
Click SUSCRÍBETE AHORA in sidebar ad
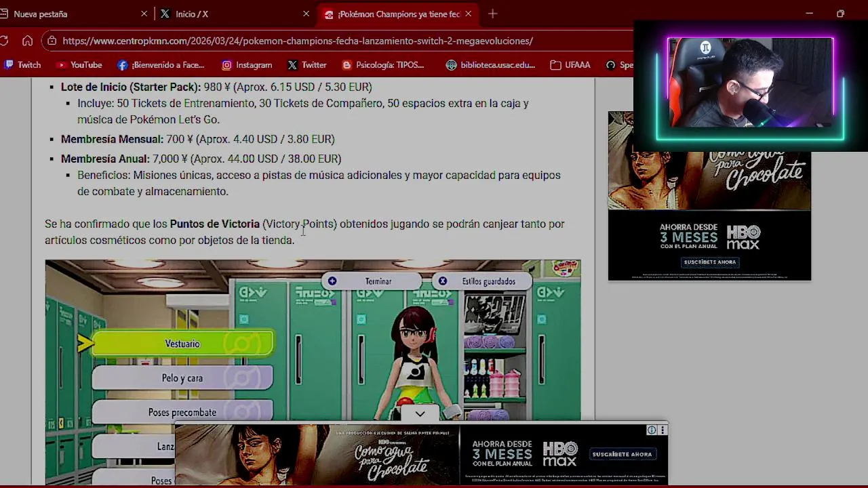(709, 262)
